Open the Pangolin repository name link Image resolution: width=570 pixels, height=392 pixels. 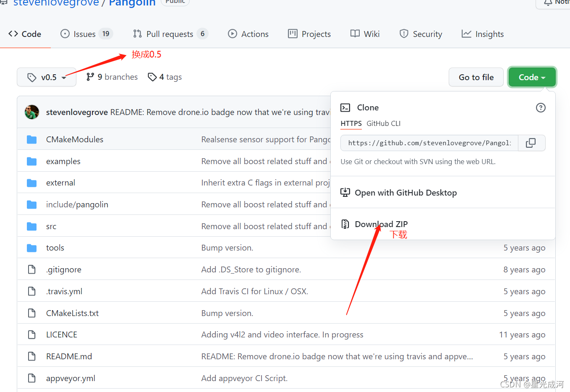(132, 3)
